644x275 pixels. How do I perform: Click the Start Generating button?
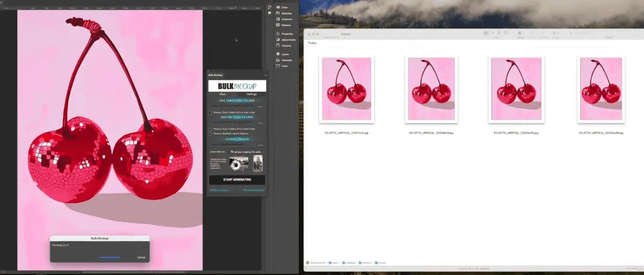[237, 180]
